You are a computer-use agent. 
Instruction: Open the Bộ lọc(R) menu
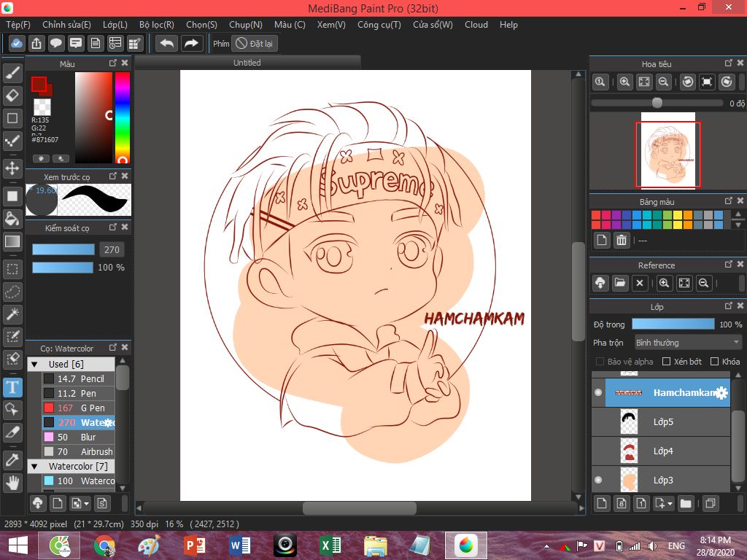click(157, 25)
